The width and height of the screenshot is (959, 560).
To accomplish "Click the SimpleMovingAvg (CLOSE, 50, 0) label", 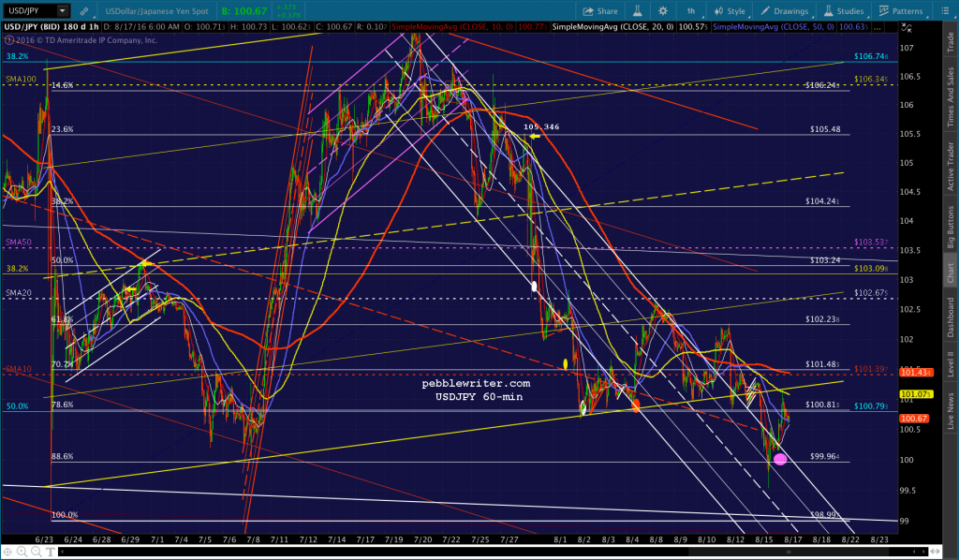I will pyautogui.click(x=773, y=27).
